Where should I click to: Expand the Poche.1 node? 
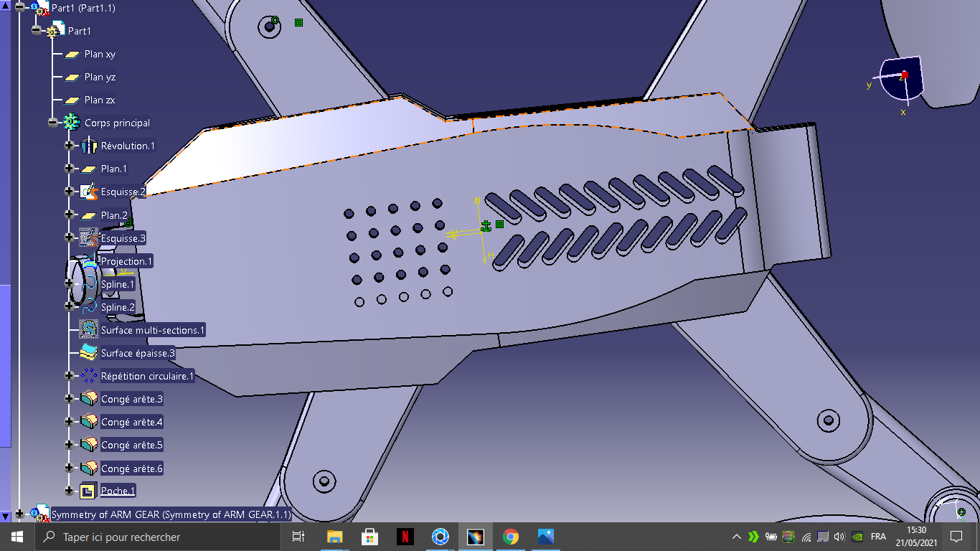[70, 491]
